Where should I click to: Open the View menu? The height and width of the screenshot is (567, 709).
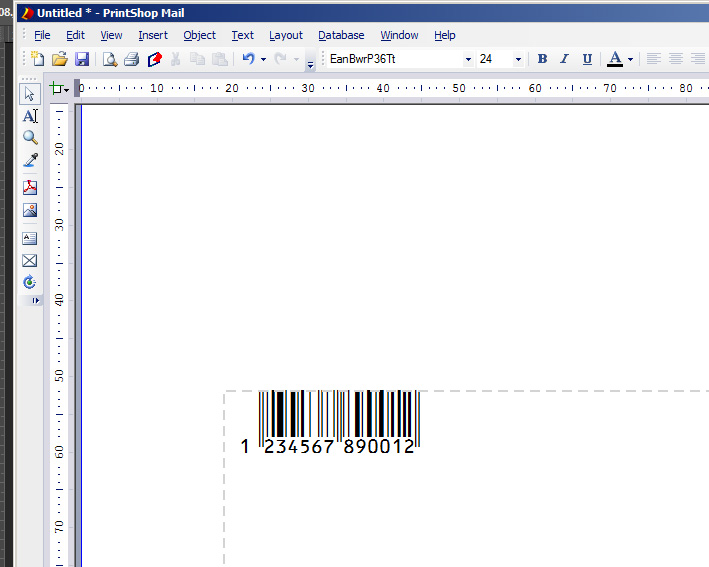tap(111, 35)
